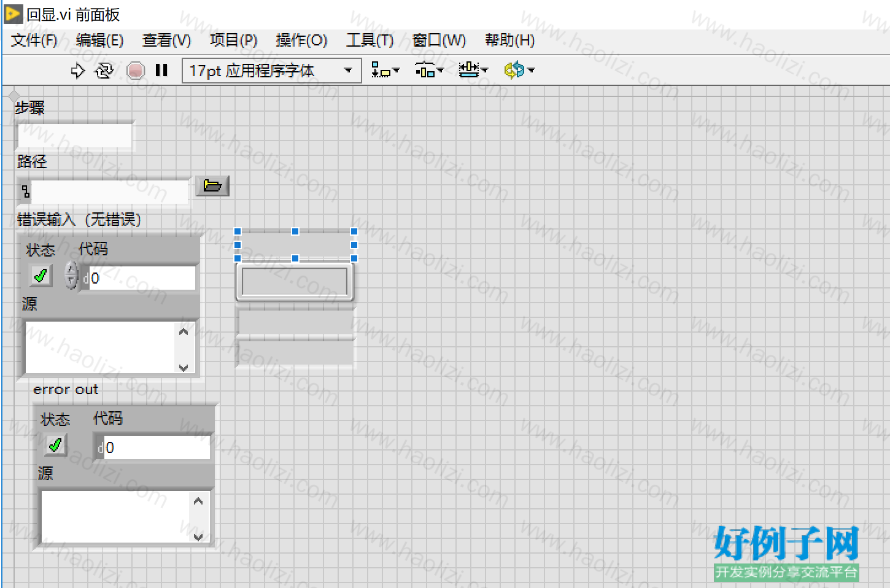The width and height of the screenshot is (890, 588).
Task: Click the 步骤 input box
Action: pyautogui.click(x=75, y=136)
